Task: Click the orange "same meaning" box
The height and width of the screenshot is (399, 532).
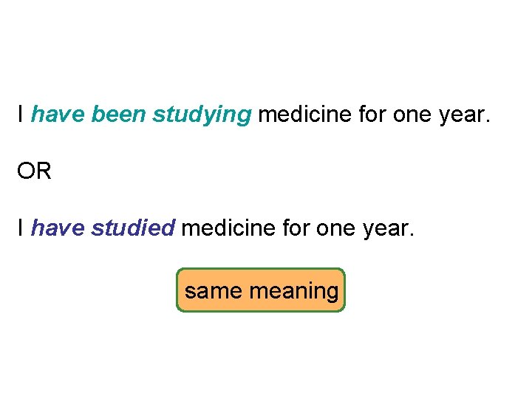Action: click(261, 290)
